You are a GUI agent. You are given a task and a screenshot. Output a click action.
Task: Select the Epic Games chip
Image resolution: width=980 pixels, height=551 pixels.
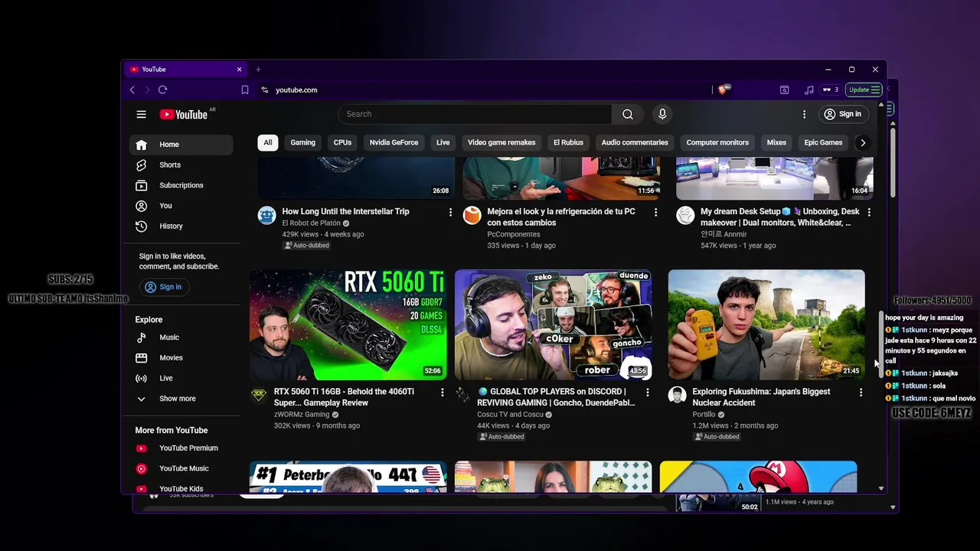[x=823, y=142]
